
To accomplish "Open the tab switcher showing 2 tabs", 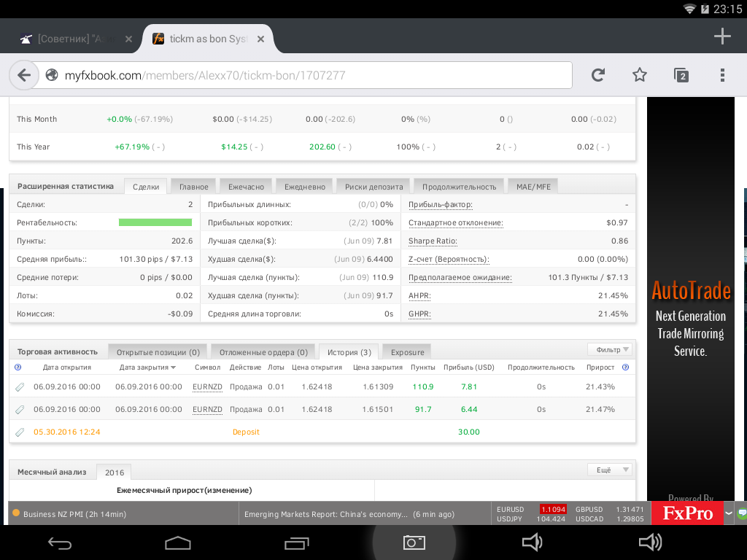I will [681, 75].
